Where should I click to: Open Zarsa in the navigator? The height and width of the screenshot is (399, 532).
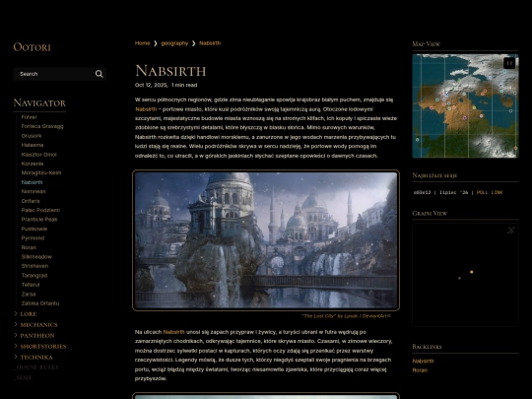(29, 295)
